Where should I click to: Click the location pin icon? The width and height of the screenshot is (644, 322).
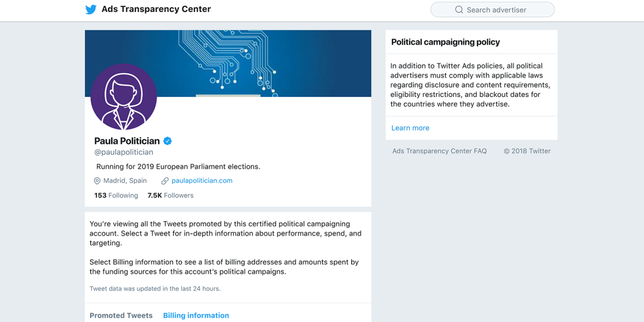click(97, 181)
